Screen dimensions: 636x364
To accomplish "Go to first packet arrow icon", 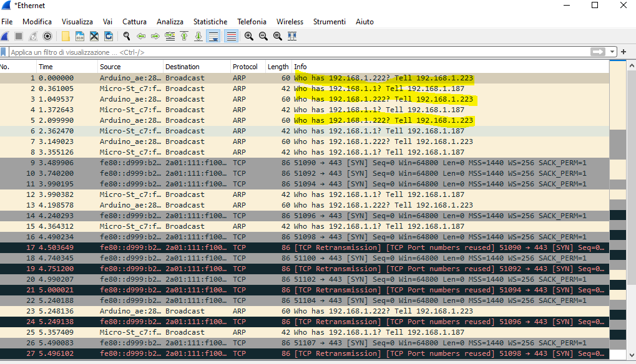I will point(184,36).
